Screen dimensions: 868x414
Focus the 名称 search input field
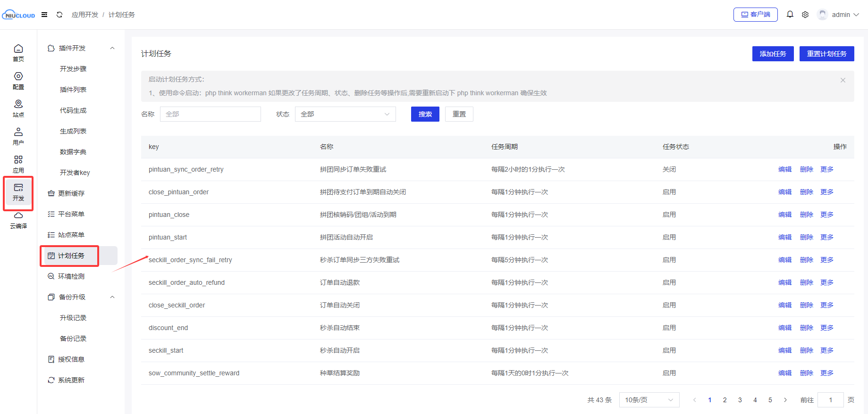pos(210,114)
